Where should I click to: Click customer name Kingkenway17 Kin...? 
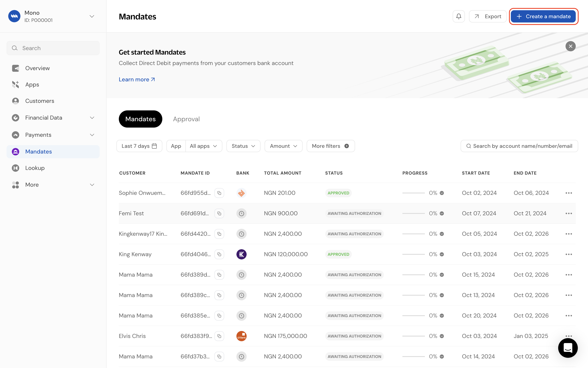tap(143, 234)
